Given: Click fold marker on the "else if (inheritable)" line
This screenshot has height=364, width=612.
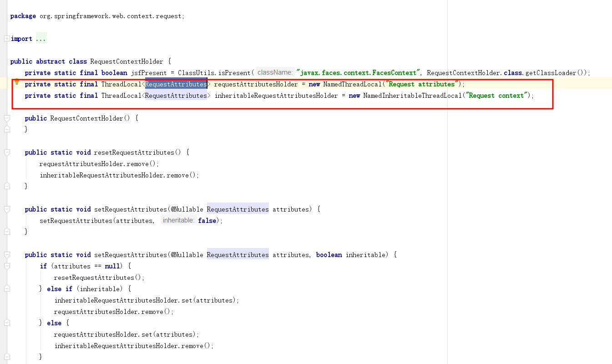Looking at the screenshot, I should (7, 289).
